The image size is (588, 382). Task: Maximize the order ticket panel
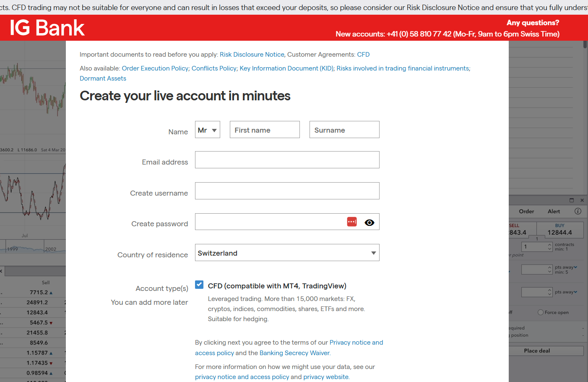click(572, 200)
